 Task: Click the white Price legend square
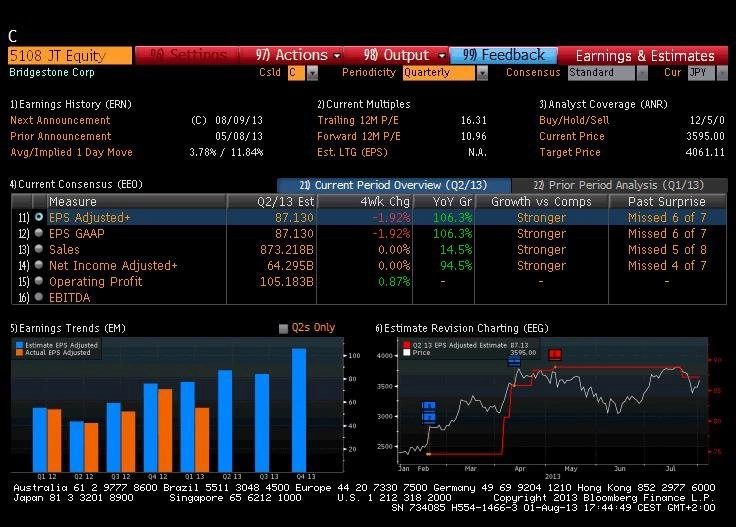coord(406,352)
